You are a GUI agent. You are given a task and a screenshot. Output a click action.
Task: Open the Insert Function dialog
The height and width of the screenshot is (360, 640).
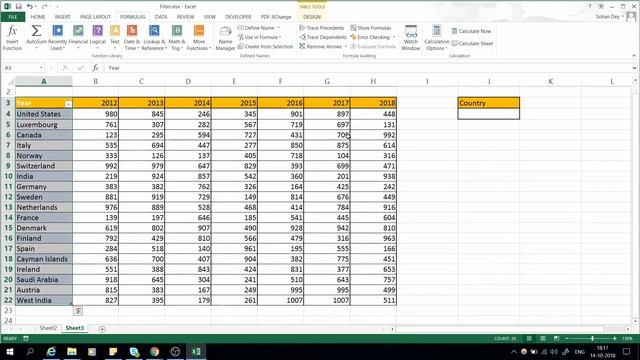point(12,38)
